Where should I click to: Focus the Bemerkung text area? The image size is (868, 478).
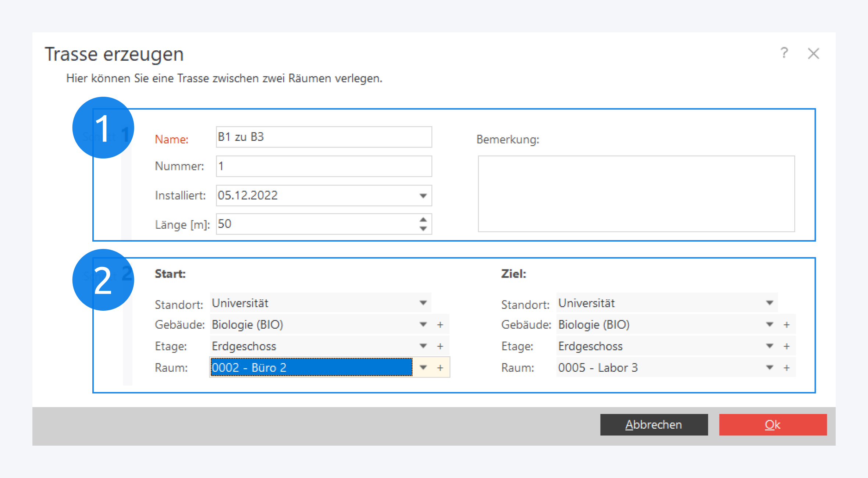(636, 194)
